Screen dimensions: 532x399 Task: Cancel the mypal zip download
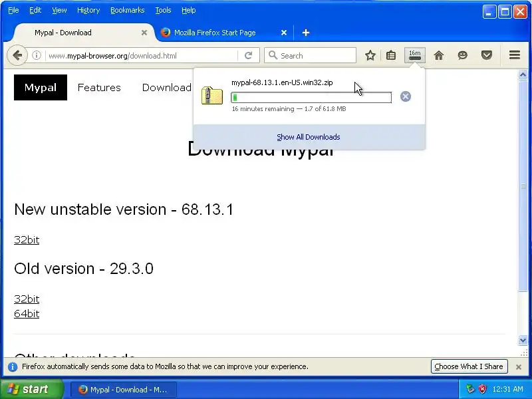click(406, 96)
